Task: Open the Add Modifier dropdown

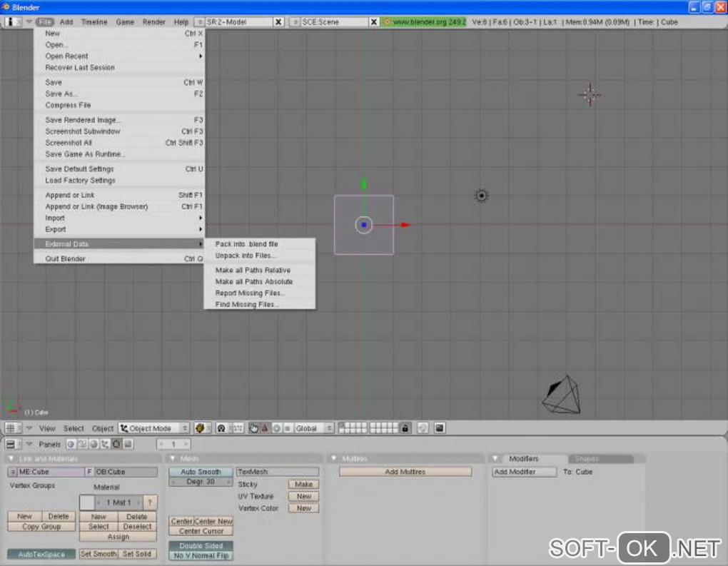Action: [524, 472]
